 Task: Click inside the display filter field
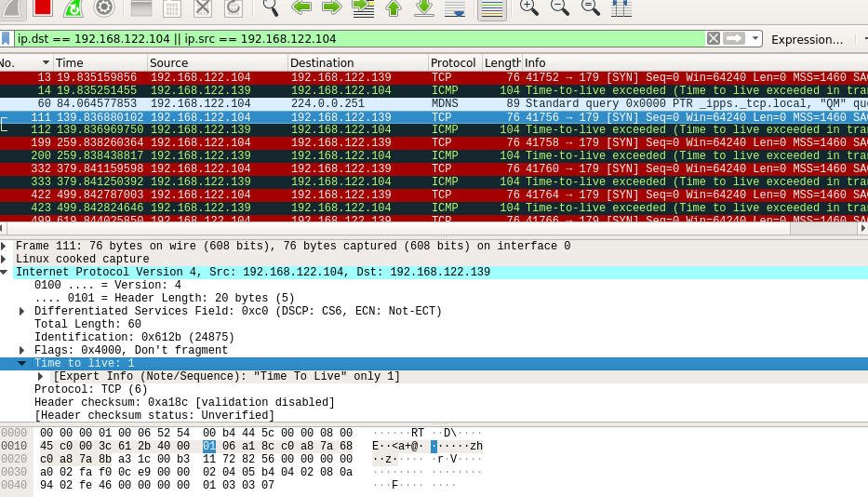point(359,39)
